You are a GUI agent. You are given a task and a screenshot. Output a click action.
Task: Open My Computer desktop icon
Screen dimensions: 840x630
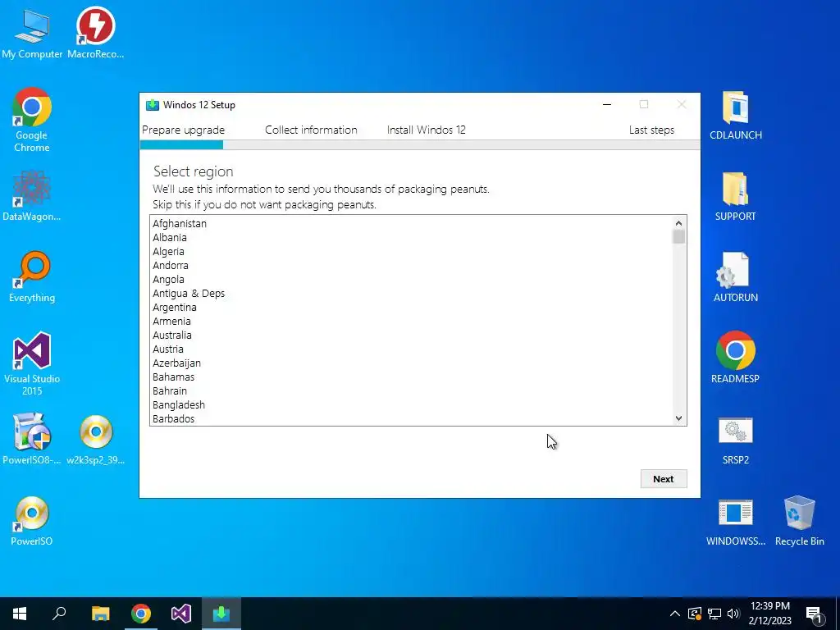pos(32,33)
